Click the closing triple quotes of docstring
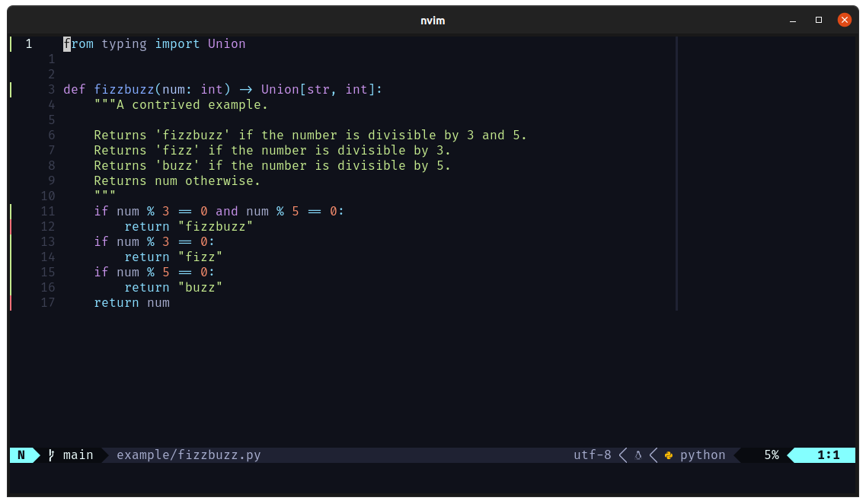The height and width of the screenshot is (504, 866). [x=104, y=194]
